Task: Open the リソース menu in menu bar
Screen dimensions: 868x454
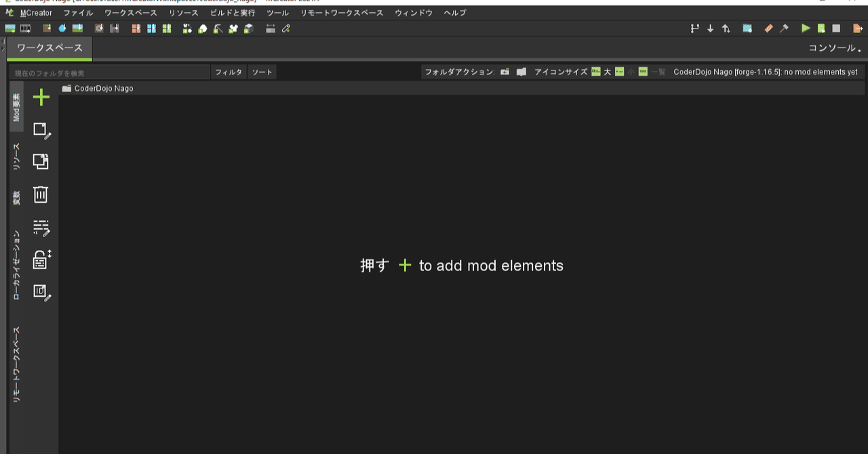Action: tap(184, 13)
